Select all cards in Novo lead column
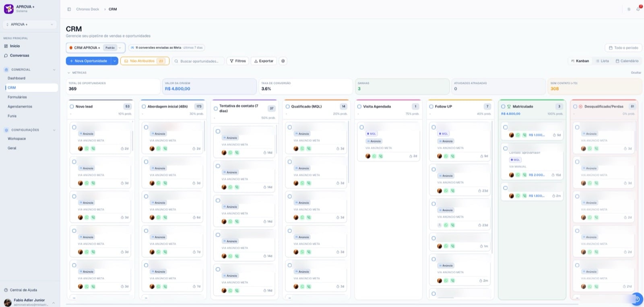This screenshot has height=307, width=644. pos(72,107)
